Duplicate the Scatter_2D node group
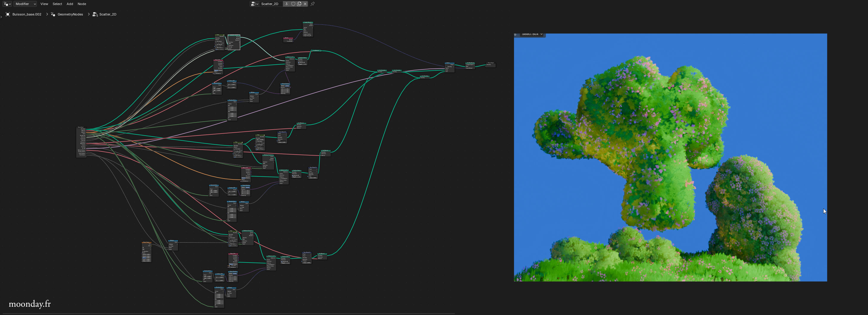The width and height of the screenshot is (868, 315). 299,4
